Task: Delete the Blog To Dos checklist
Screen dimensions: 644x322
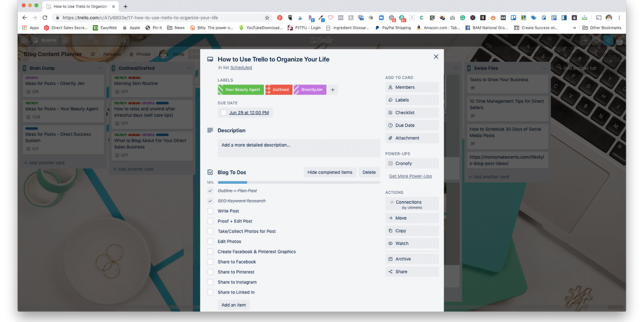Action: point(369,172)
